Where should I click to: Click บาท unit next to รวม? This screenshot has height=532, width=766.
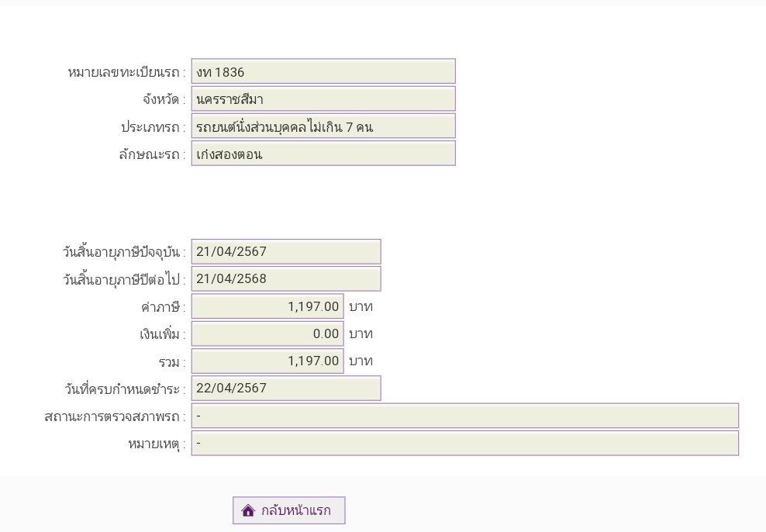click(361, 361)
